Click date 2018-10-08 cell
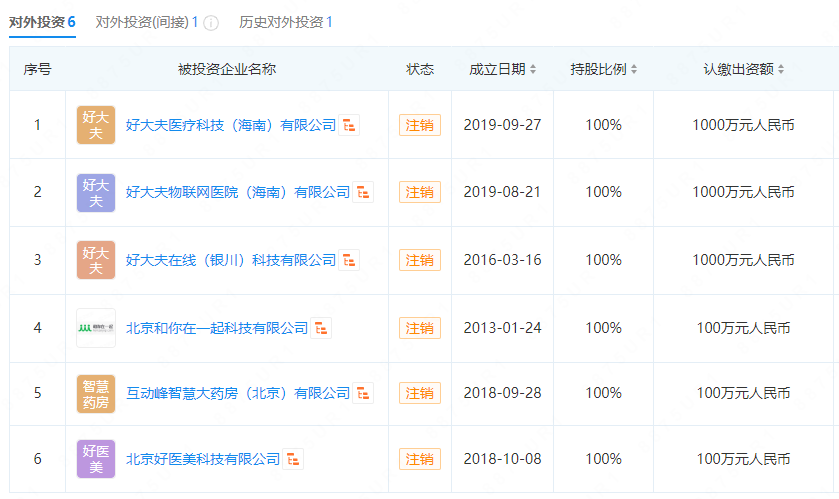This screenshot has height=499, width=839. (502, 459)
